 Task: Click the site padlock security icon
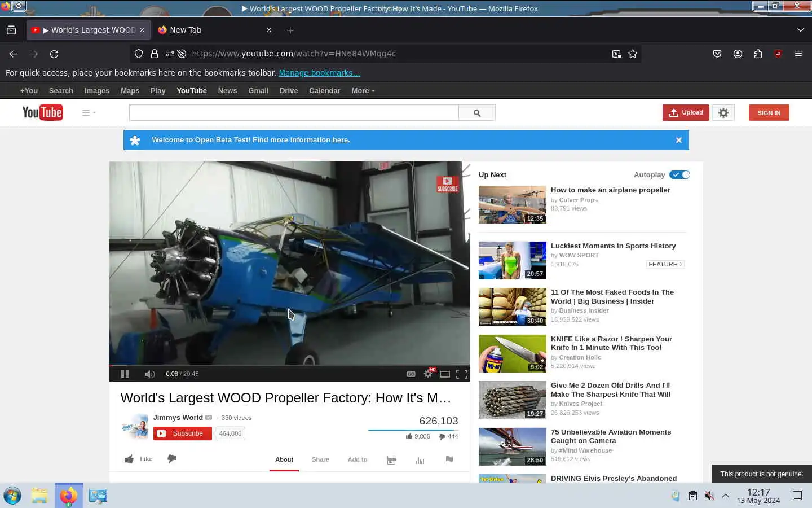155,54
